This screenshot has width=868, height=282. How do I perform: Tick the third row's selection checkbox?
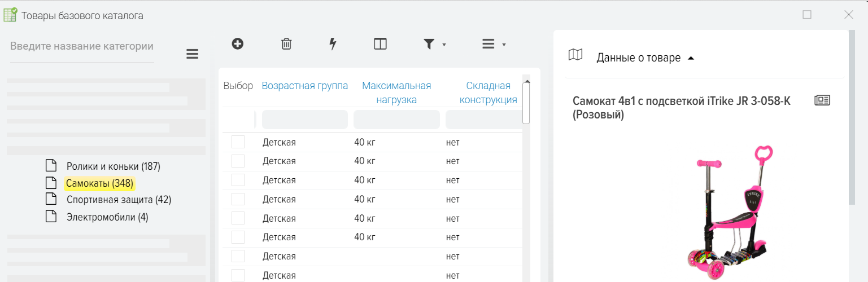click(x=238, y=180)
